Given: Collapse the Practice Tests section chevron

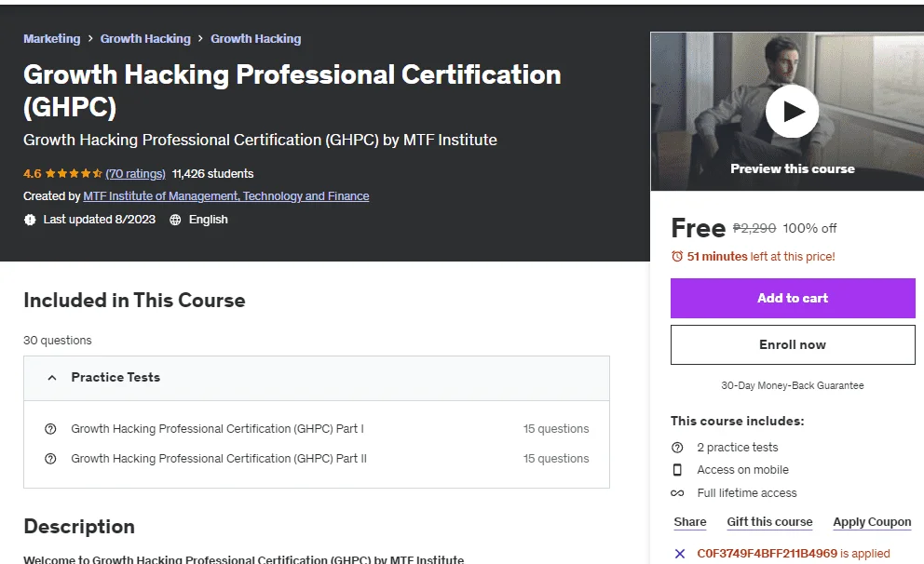Looking at the screenshot, I should pos(52,377).
